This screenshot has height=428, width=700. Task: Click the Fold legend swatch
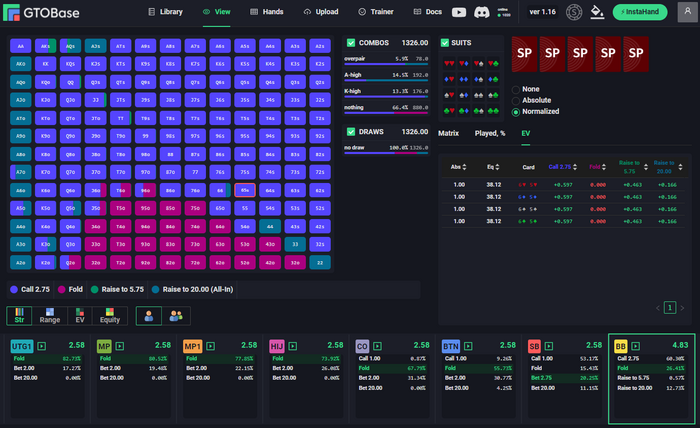(62, 290)
